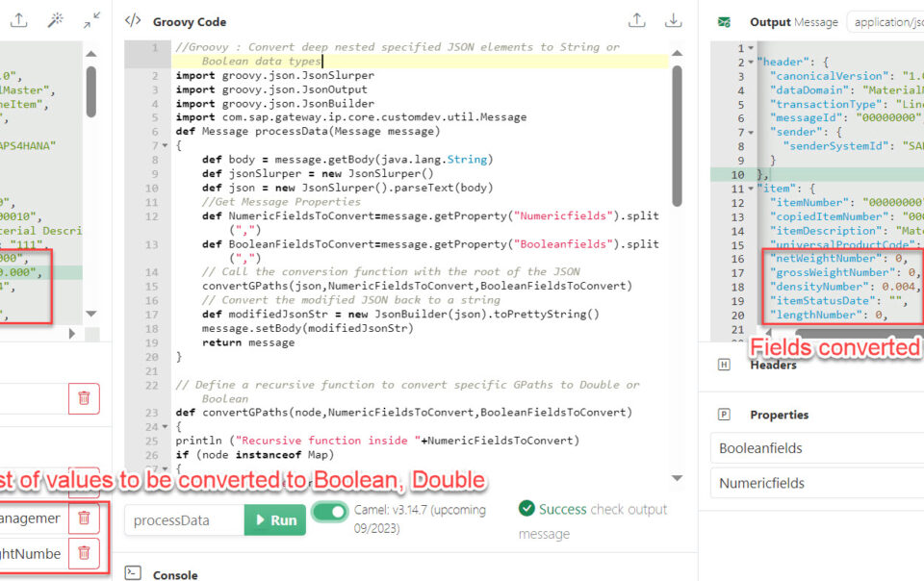Click the Output Message envelope icon

pos(724,22)
